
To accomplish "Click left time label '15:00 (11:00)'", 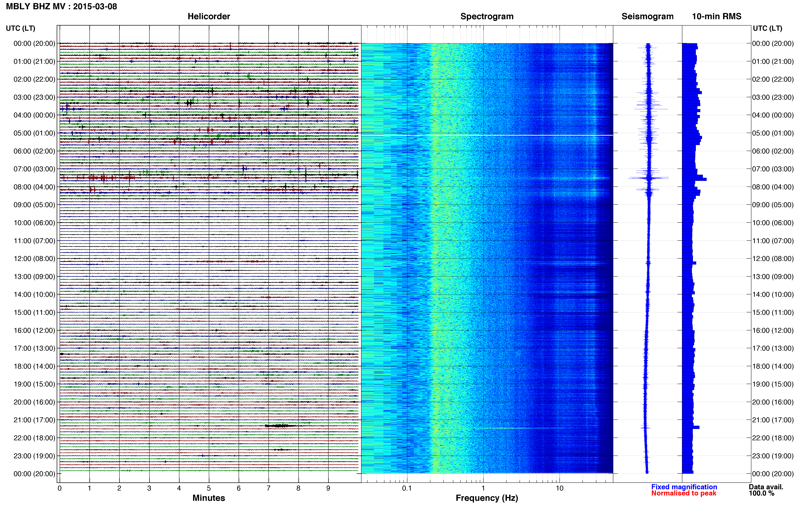I will [x=34, y=312].
